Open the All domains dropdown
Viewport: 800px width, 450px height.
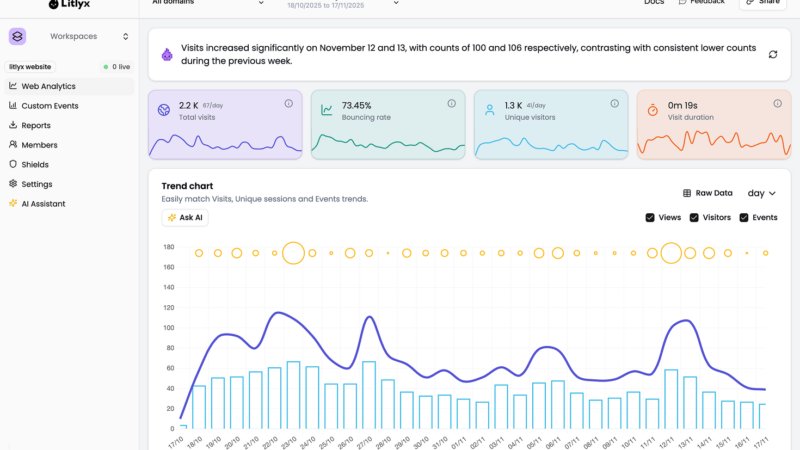click(208, 3)
